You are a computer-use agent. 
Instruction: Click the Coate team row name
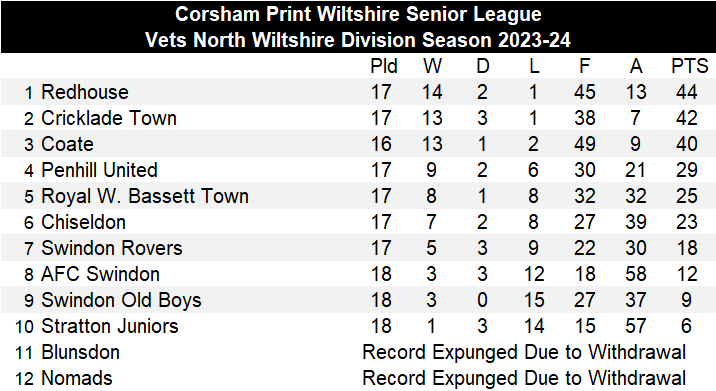(68, 144)
